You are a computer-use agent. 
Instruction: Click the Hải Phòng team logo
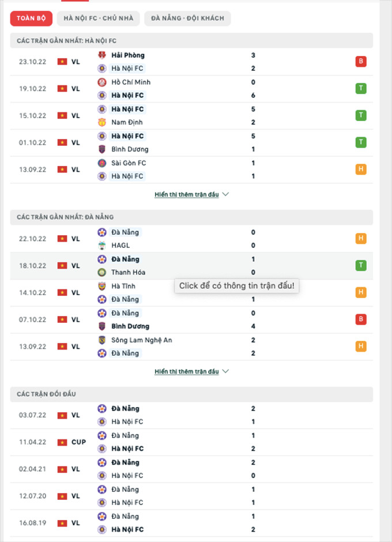[x=102, y=55]
